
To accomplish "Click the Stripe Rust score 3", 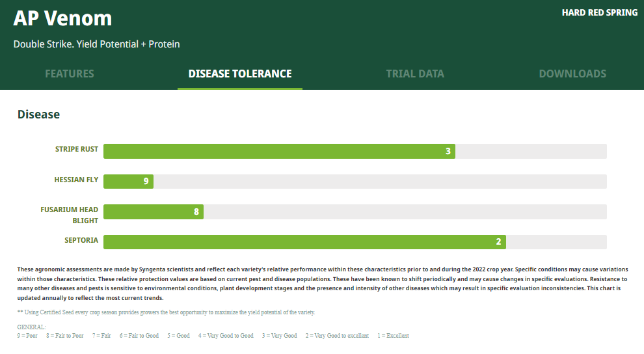I will (448, 151).
